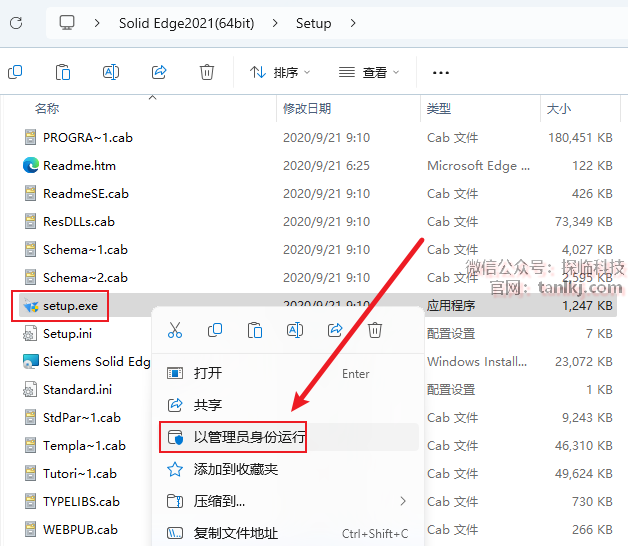Open the three-dot more options menu

441,73
